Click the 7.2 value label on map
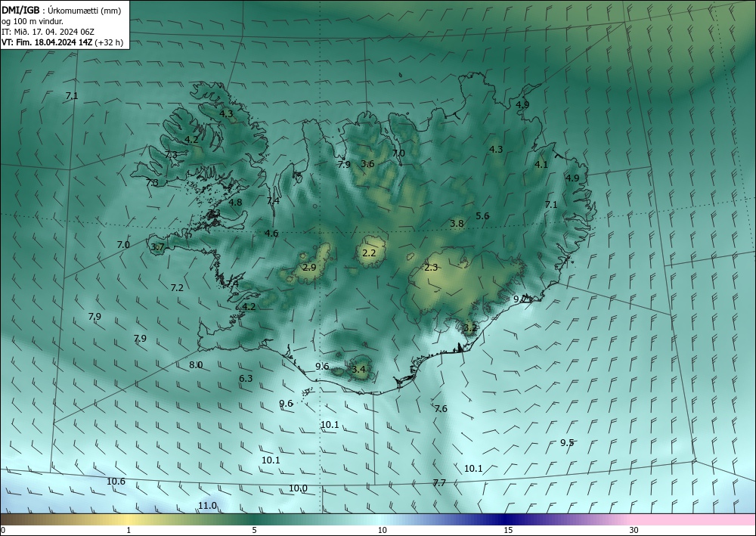Screen dimensions: 756x536 pyautogui.click(x=177, y=288)
